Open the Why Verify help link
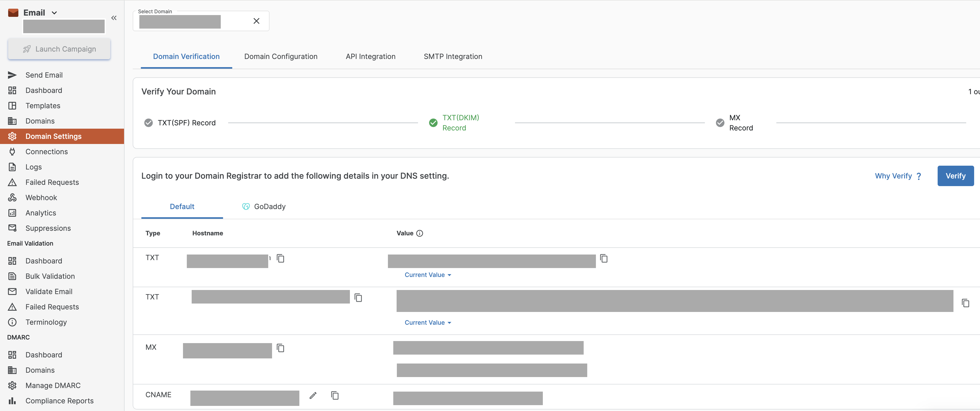The width and height of the screenshot is (980, 411). coord(898,176)
